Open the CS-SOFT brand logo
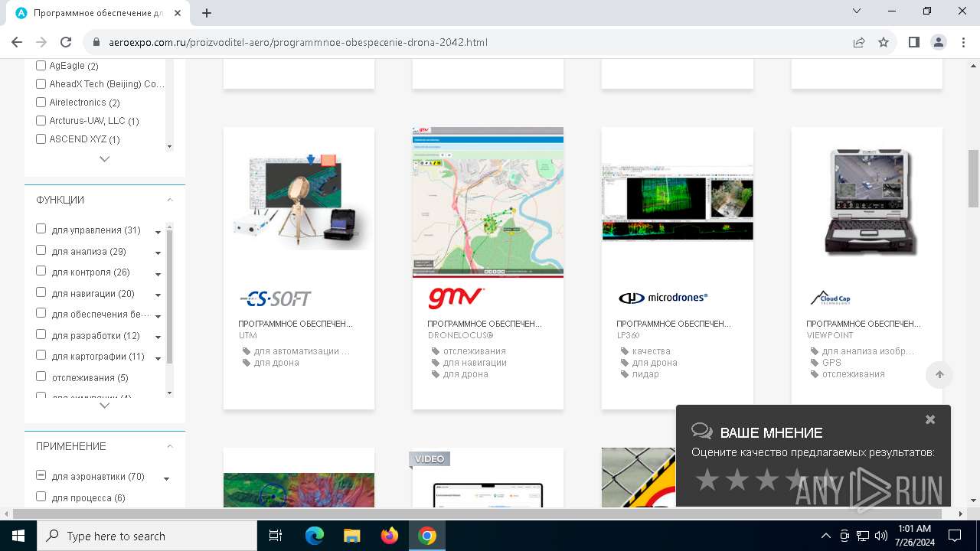 [276, 298]
